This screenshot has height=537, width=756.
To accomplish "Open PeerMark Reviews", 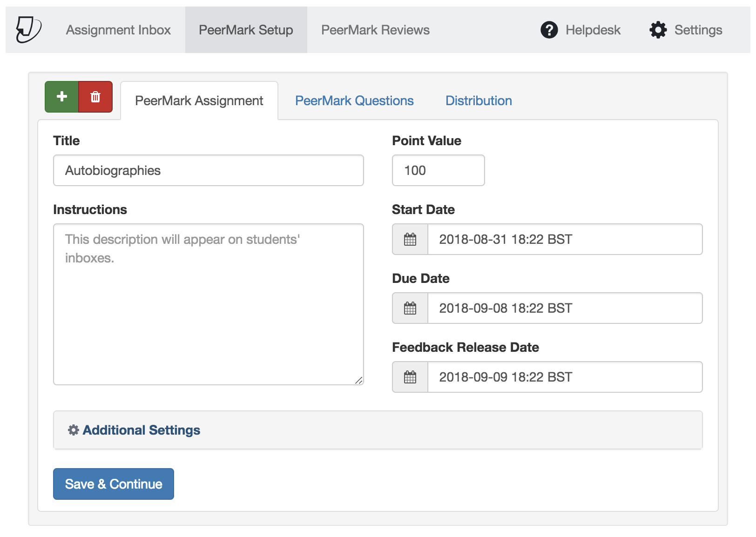I will 375,30.
